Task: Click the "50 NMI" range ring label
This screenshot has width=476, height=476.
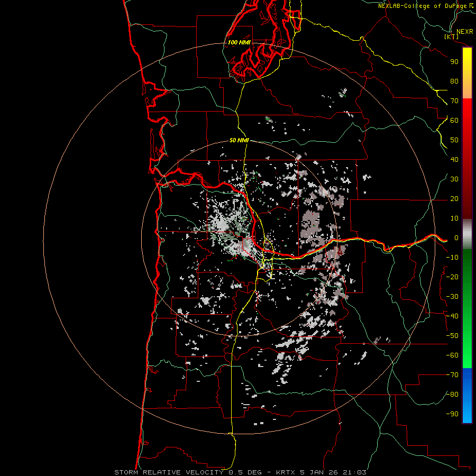Action: point(239,140)
